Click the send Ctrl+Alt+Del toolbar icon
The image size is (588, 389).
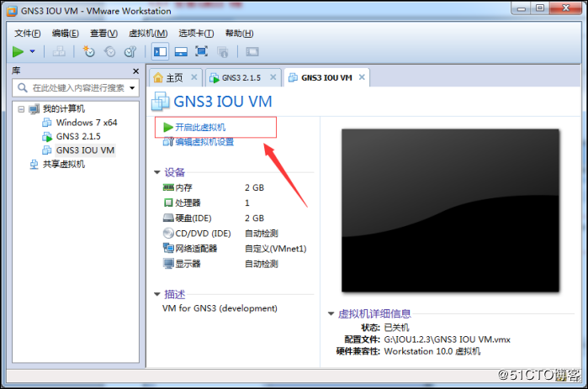[x=59, y=51]
